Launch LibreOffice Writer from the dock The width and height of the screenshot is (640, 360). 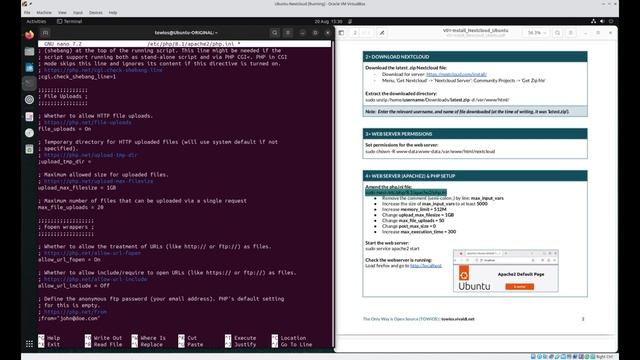coord(29,68)
